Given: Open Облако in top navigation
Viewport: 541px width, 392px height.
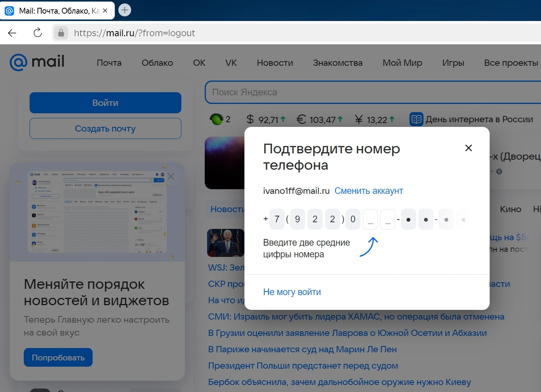Looking at the screenshot, I should (157, 63).
